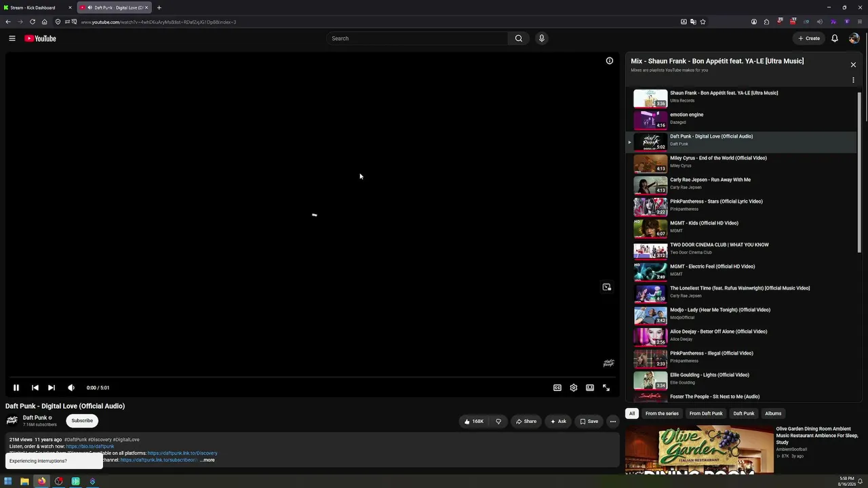The image size is (868, 488).
Task: Open the account avatar menu
Action: (854, 39)
